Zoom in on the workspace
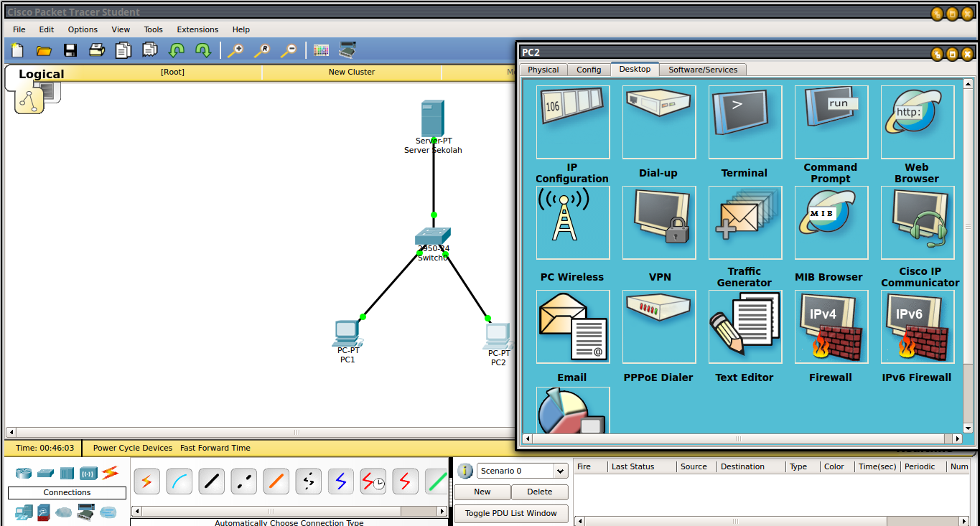This screenshot has width=980, height=526. pos(235,50)
